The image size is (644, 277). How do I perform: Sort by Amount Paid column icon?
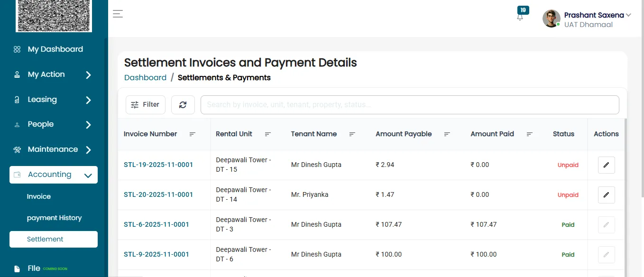click(x=530, y=134)
